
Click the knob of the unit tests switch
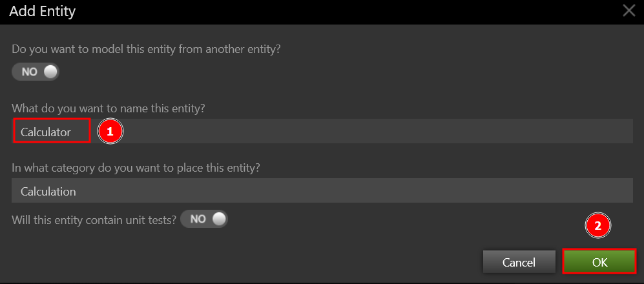219,219
